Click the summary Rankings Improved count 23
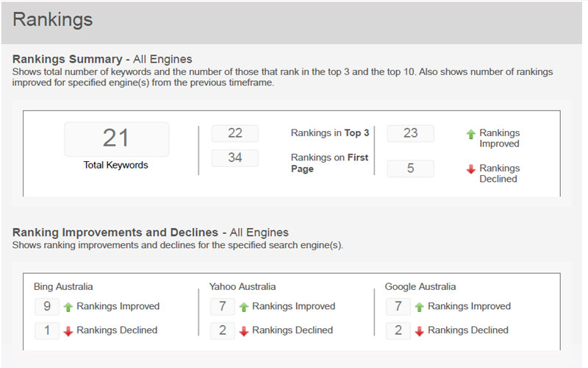Viewport: 588px width, 368px height. coord(410,133)
